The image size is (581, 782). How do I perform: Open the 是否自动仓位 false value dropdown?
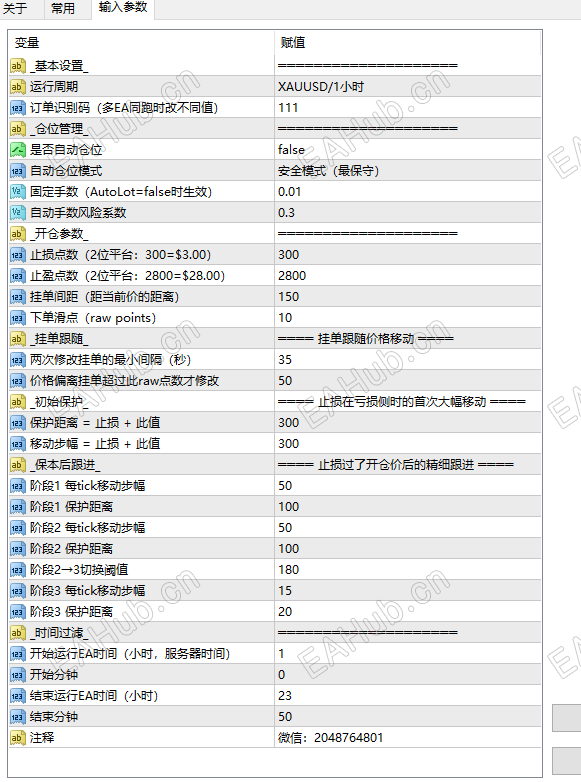coord(407,150)
